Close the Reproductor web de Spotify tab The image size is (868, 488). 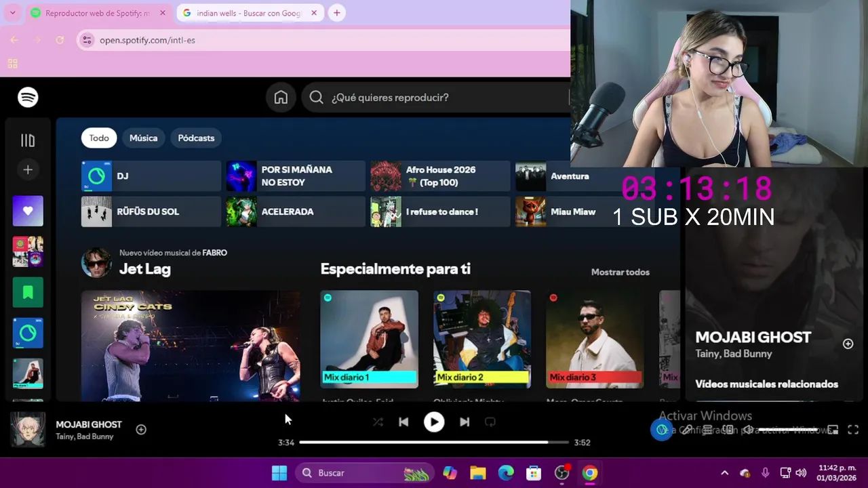163,13
